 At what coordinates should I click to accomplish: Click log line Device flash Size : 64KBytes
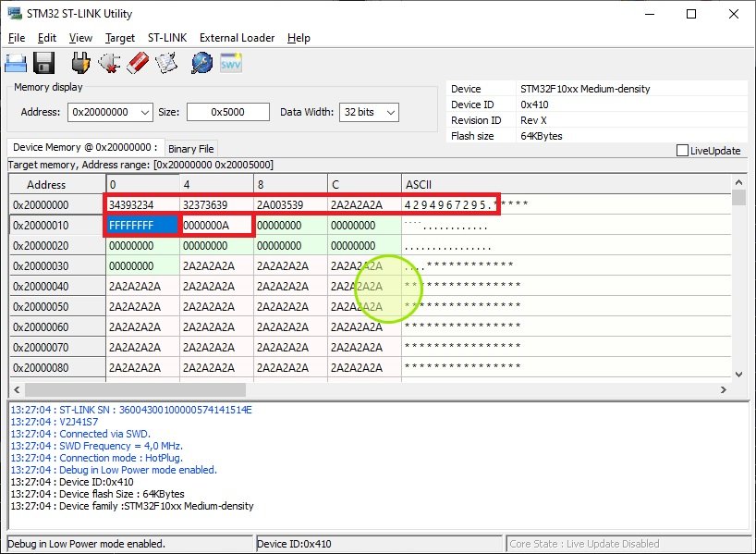click(97, 494)
